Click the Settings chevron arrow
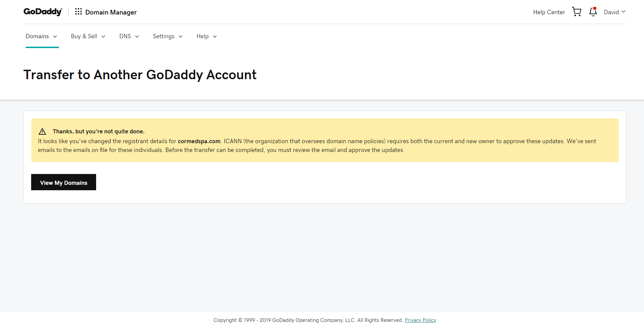Image resolution: width=644 pixels, height=328 pixels. [x=180, y=37]
